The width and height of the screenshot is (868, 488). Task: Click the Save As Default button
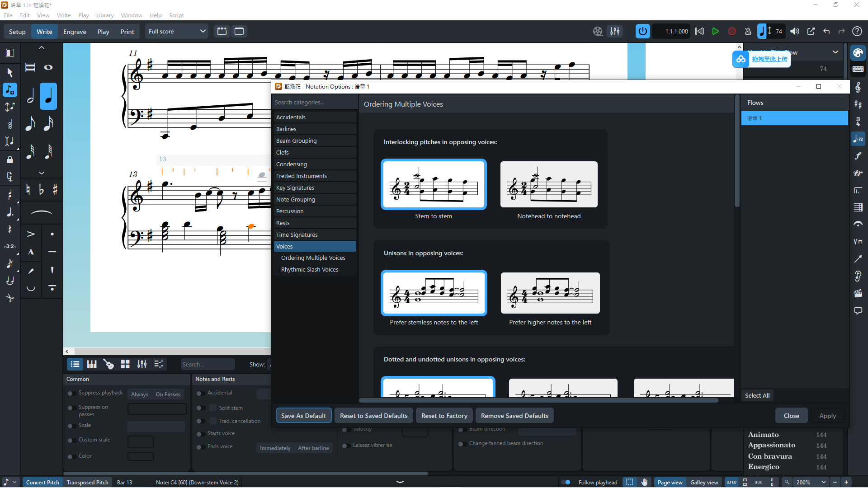[x=303, y=416]
